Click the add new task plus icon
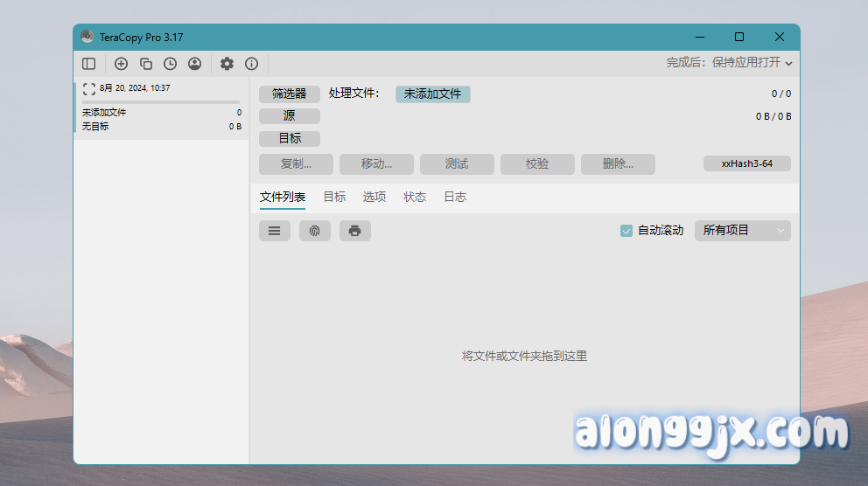This screenshot has height=486, width=868. tap(122, 64)
